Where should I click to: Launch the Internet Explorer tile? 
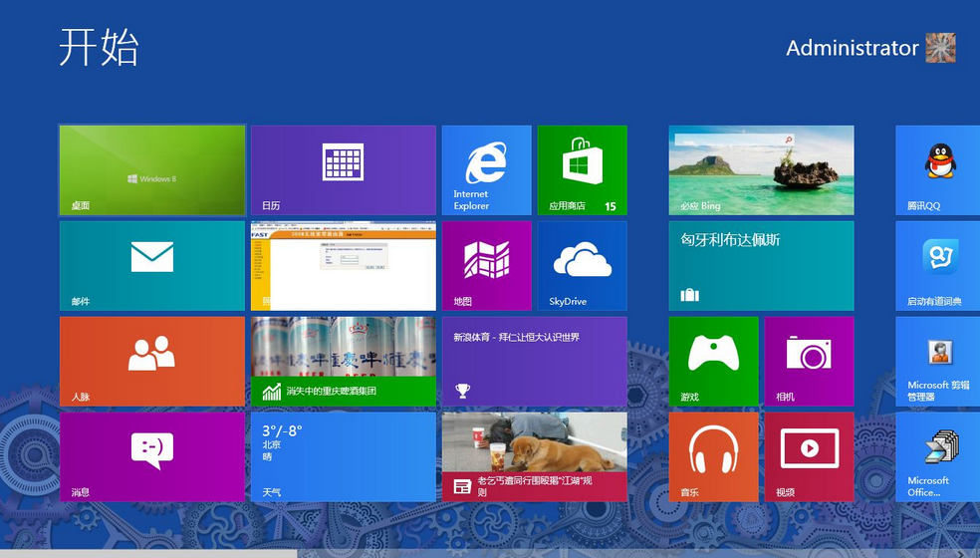coord(486,170)
